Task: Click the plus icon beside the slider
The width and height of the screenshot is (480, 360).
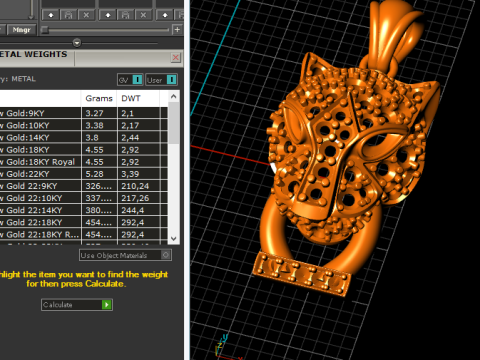Action: pos(177,30)
